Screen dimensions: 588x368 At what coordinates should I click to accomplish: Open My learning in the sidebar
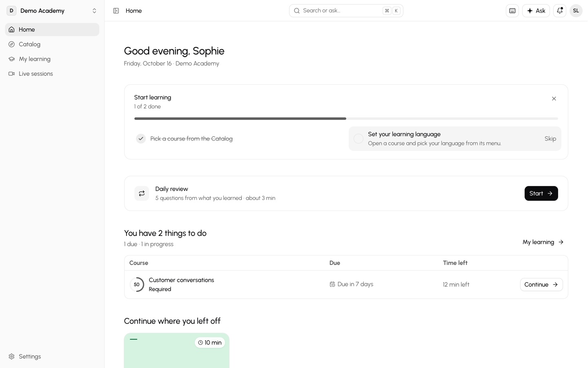click(x=52, y=59)
